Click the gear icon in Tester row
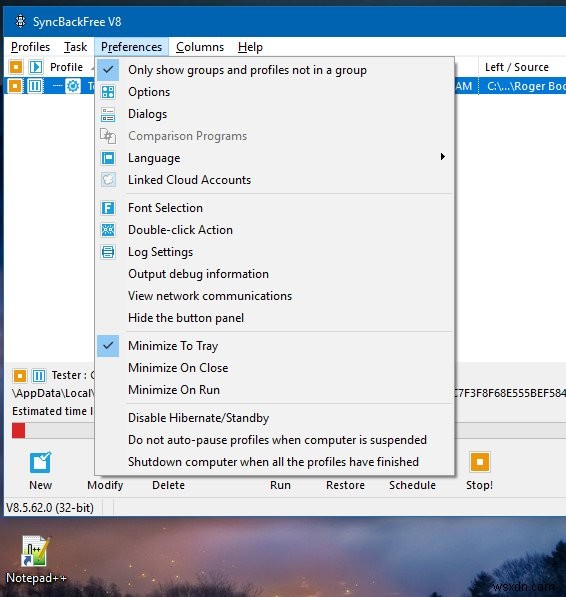 coord(73,86)
